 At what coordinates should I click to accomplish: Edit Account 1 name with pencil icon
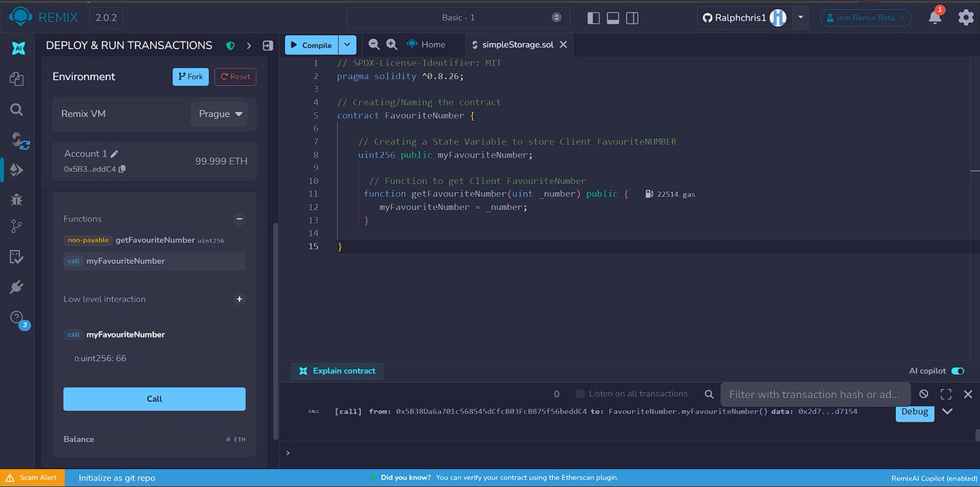115,154
